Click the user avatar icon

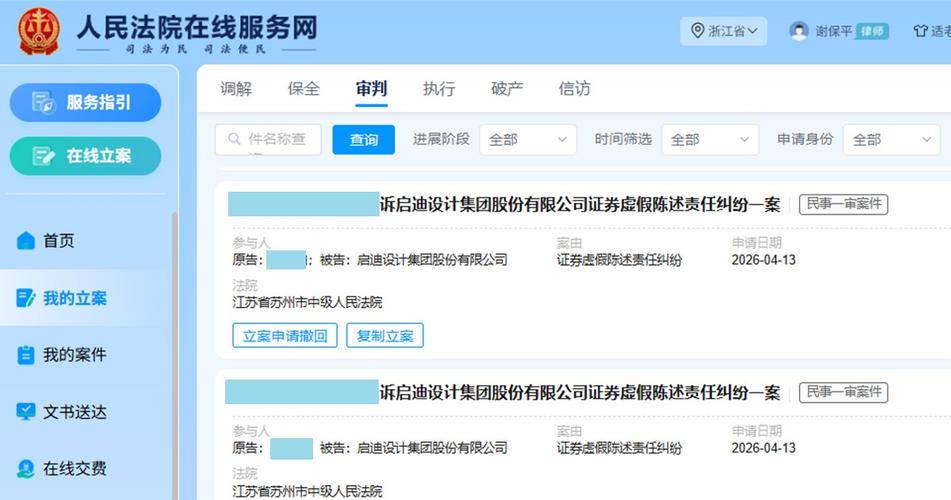[x=799, y=31]
